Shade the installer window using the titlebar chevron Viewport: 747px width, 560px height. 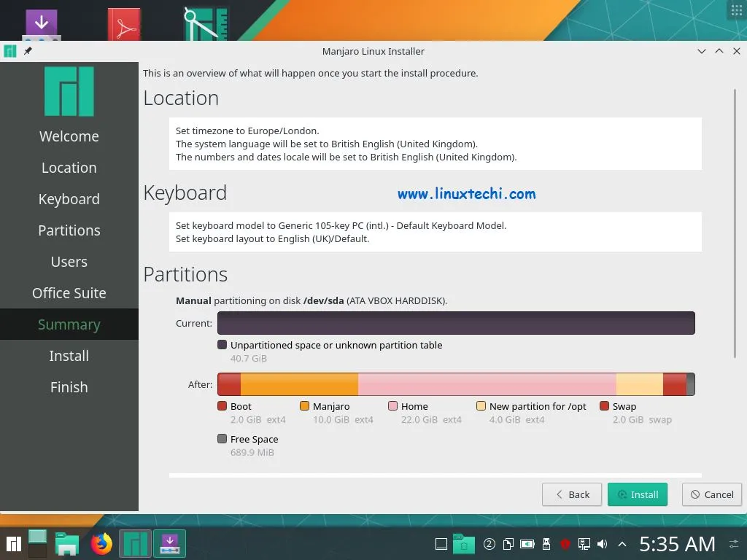click(x=701, y=51)
